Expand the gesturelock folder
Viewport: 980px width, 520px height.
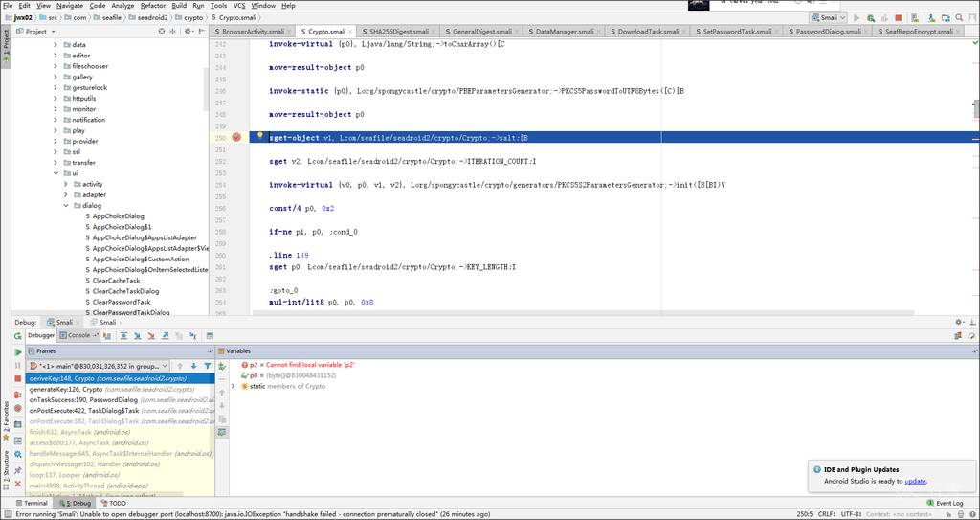click(56, 87)
